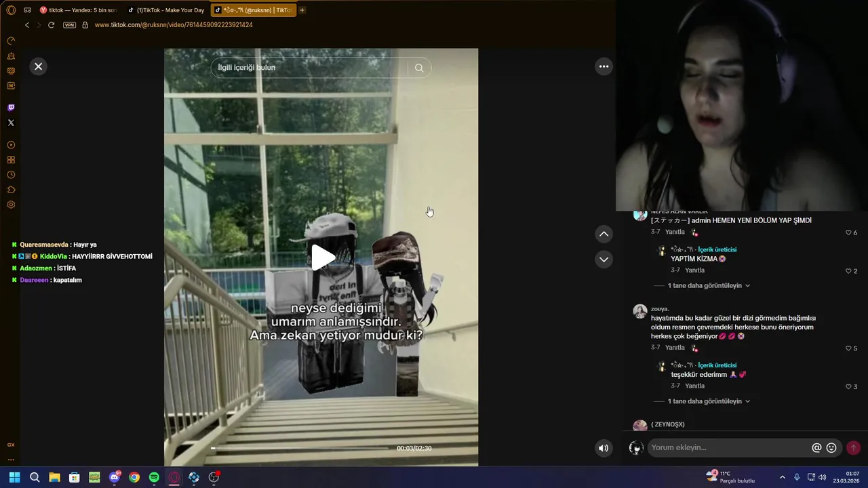Open Spotify from the taskbar
This screenshot has width=868, height=488.
[x=154, y=477]
